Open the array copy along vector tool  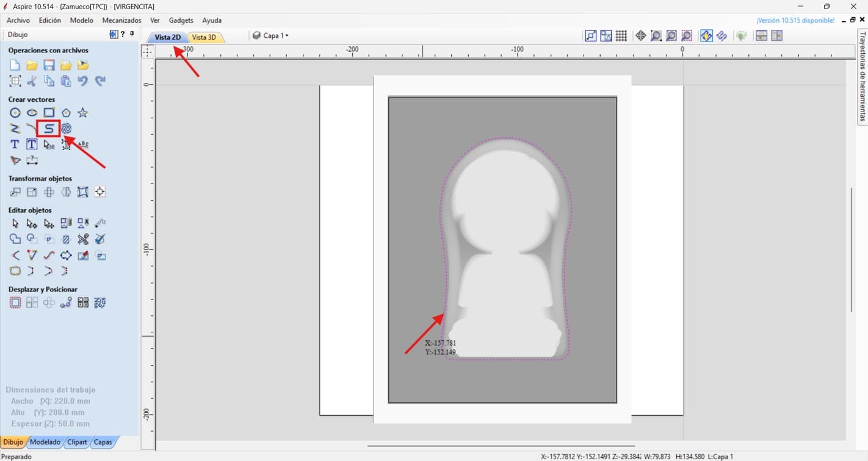66,303
